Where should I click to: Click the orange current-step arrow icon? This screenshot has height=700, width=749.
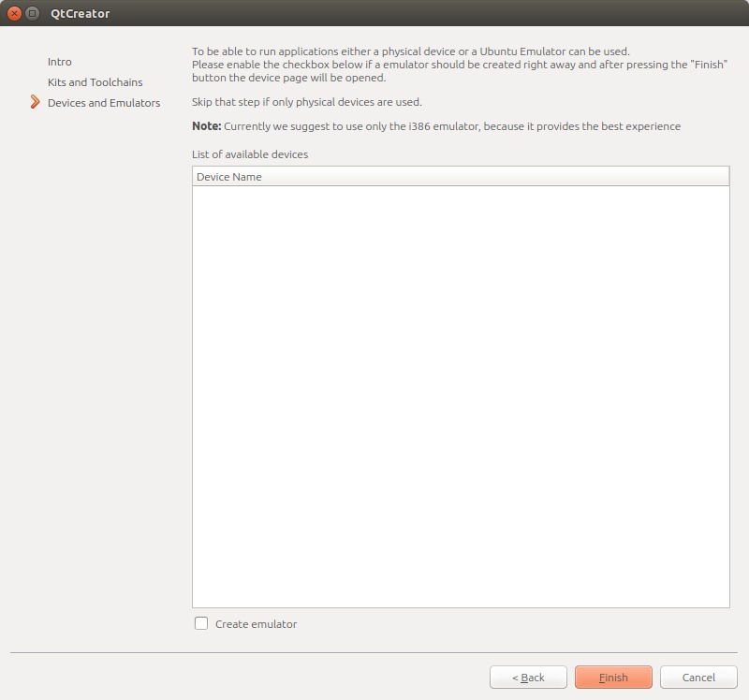tap(35, 102)
